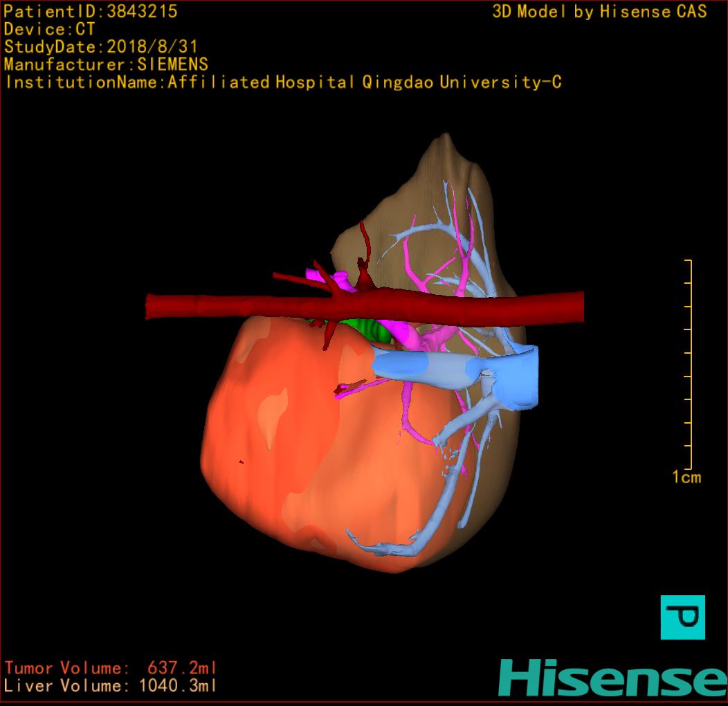Image resolution: width=728 pixels, height=706 pixels.
Task: Click the Liver Volume 1040.3ml readout
Action: tap(111, 685)
